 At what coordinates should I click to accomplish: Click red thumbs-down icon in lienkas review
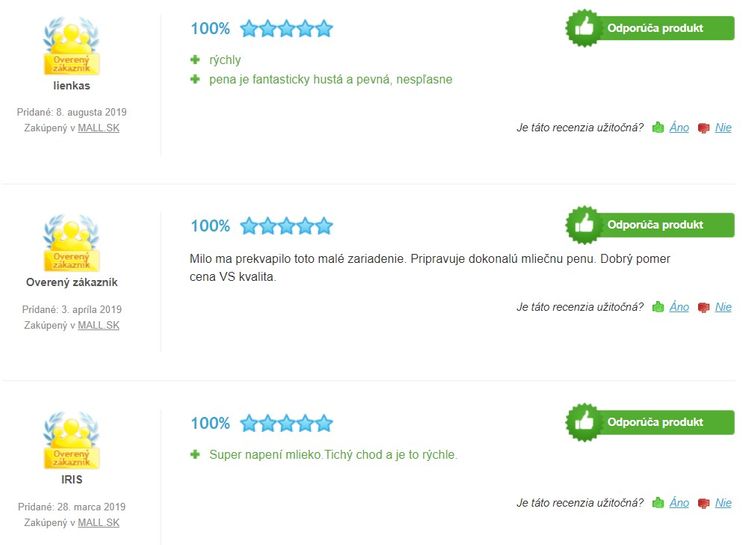pyautogui.click(x=704, y=128)
